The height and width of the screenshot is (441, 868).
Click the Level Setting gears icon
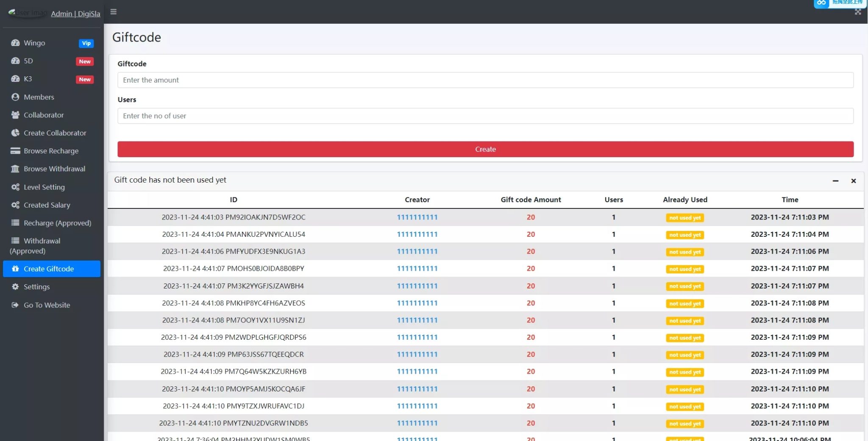[x=15, y=187]
